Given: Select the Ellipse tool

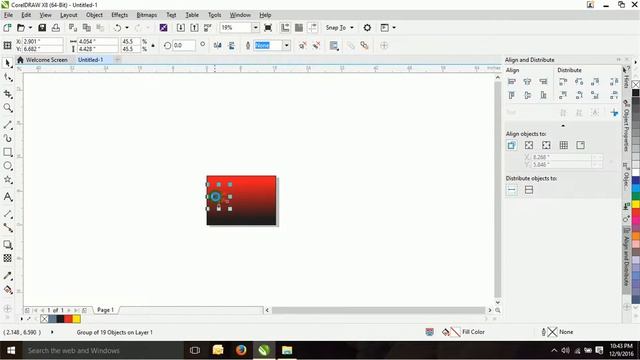Looking at the screenshot, I should click(x=8, y=166).
